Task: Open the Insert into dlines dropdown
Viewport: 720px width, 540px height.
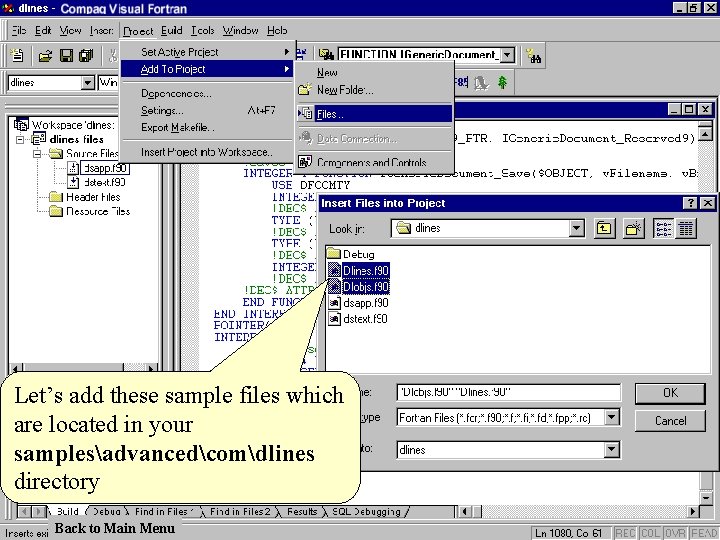Action: [x=611, y=450]
